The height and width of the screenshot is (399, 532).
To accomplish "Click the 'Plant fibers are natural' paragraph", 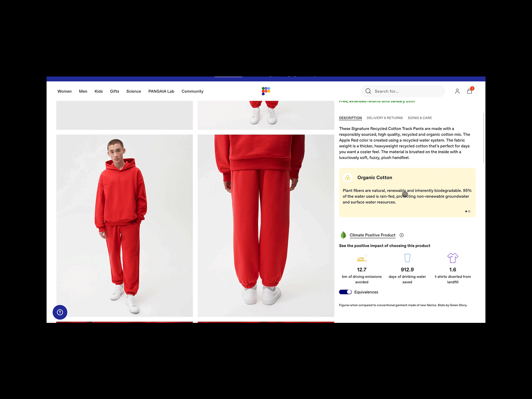I will (x=407, y=197).
